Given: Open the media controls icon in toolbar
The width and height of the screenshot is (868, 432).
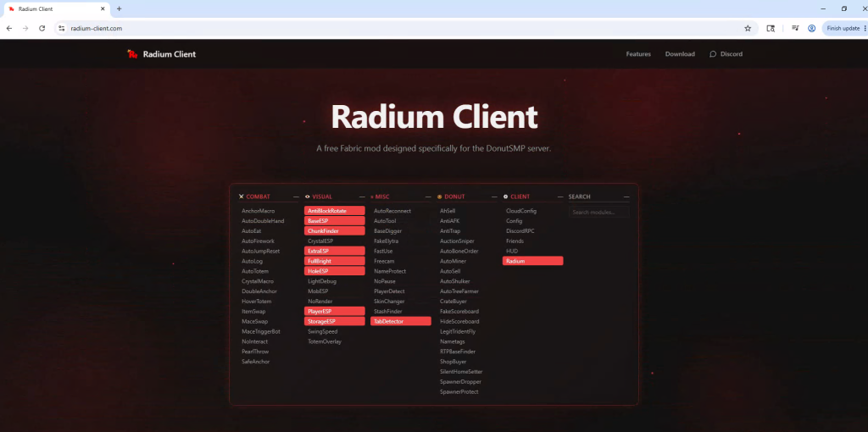Looking at the screenshot, I should point(795,28).
